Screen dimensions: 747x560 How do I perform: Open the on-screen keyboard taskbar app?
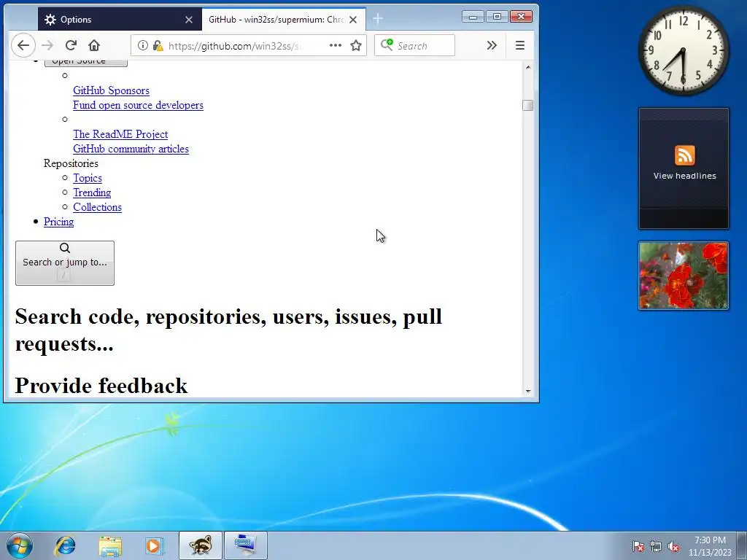click(x=246, y=545)
